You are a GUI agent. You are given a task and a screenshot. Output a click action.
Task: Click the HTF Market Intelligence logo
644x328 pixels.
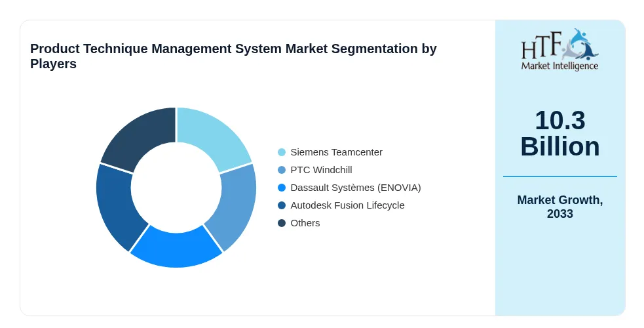click(x=559, y=50)
